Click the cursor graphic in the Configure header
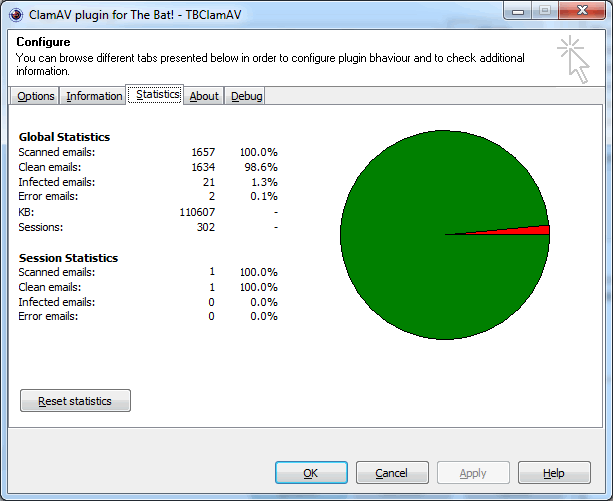This screenshot has width=613, height=501. point(574,59)
